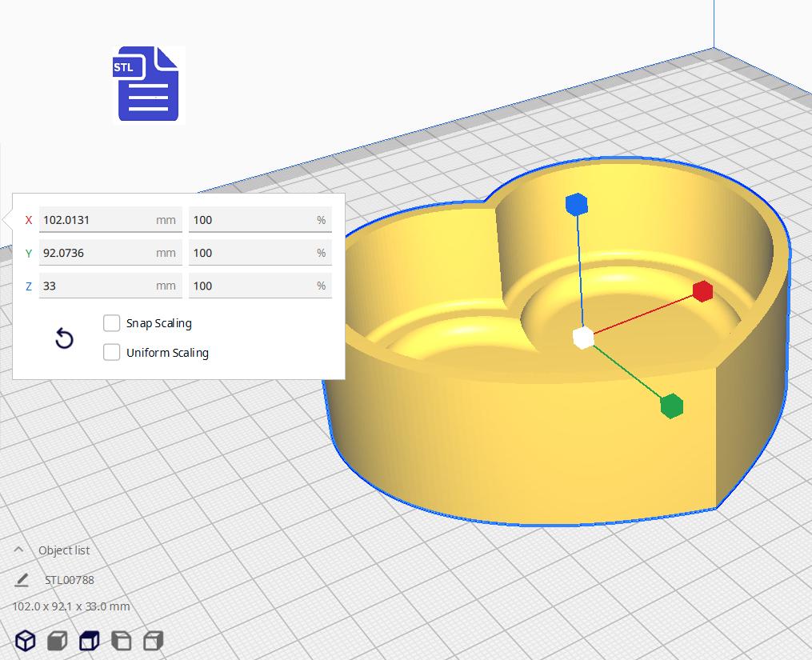Click the STL file icon
The height and width of the screenshot is (660, 812).
click(149, 85)
